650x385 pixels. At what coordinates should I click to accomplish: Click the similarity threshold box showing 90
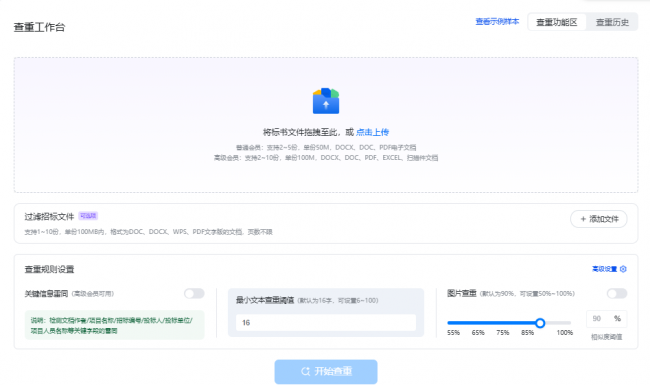[x=606, y=319]
